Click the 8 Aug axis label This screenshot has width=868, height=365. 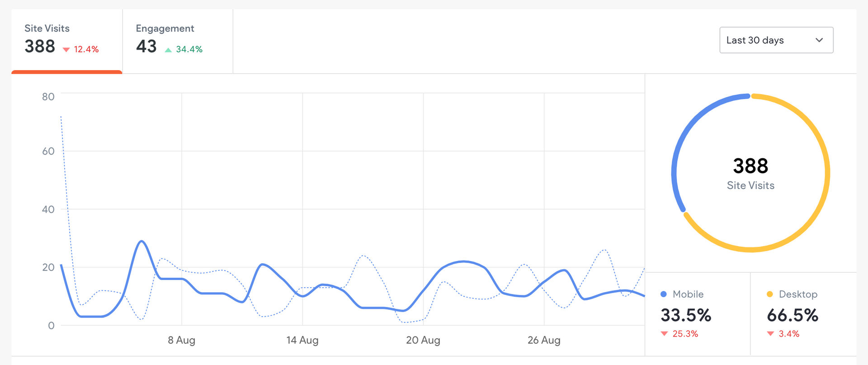[x=181, y=340]
